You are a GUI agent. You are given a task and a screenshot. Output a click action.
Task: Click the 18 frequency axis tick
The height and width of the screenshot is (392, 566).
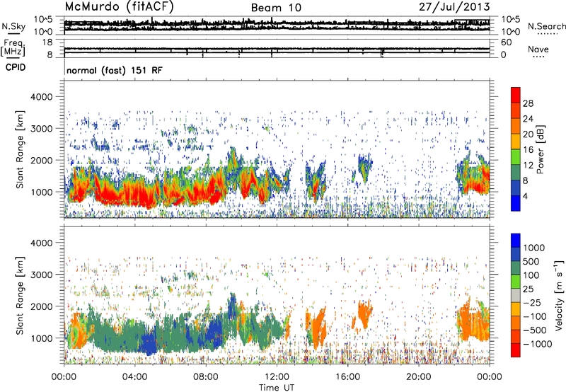pos(47,42)
